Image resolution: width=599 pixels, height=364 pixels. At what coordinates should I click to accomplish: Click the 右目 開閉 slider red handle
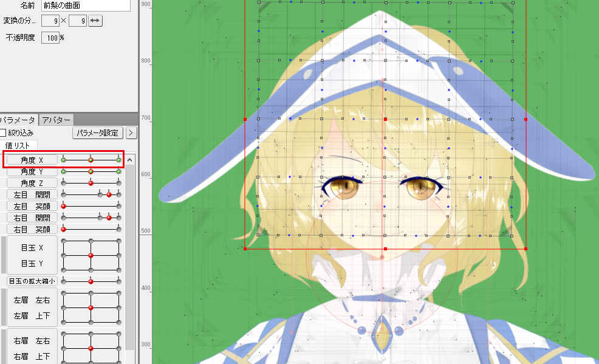pos(109,218)
